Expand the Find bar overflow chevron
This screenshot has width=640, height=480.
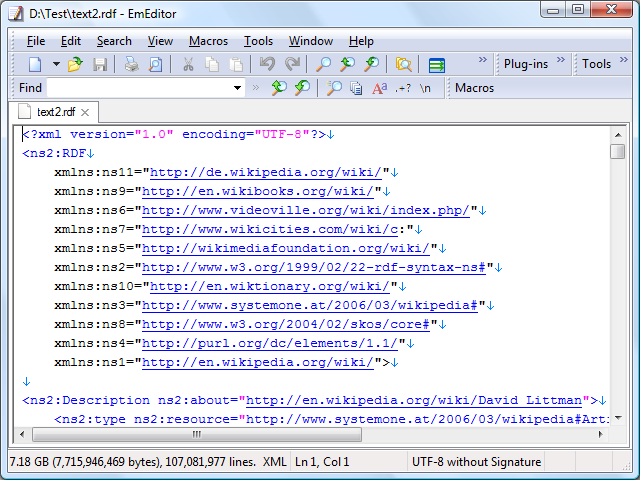pyautogui.click(x=256, y=87)
